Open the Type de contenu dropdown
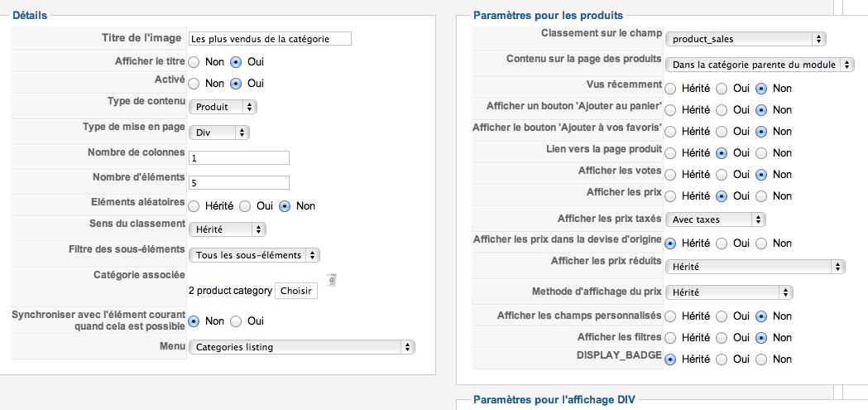The height and width of the screenshot is (410, 868). (223, 107)
